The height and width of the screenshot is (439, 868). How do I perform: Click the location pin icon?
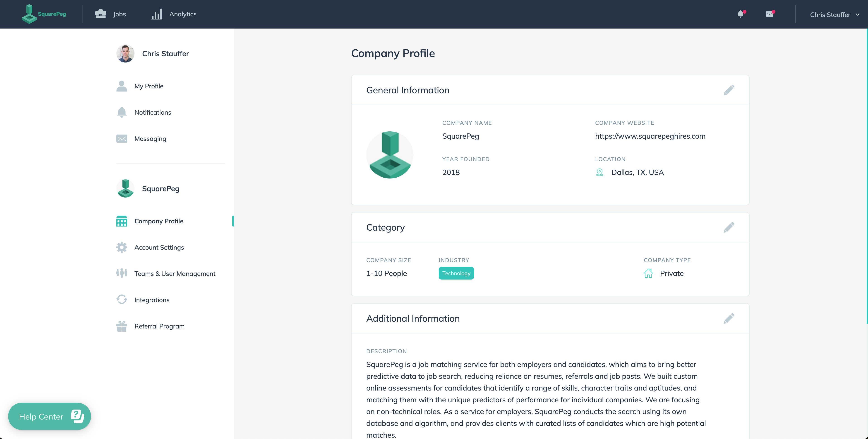(x=599, y=172)
